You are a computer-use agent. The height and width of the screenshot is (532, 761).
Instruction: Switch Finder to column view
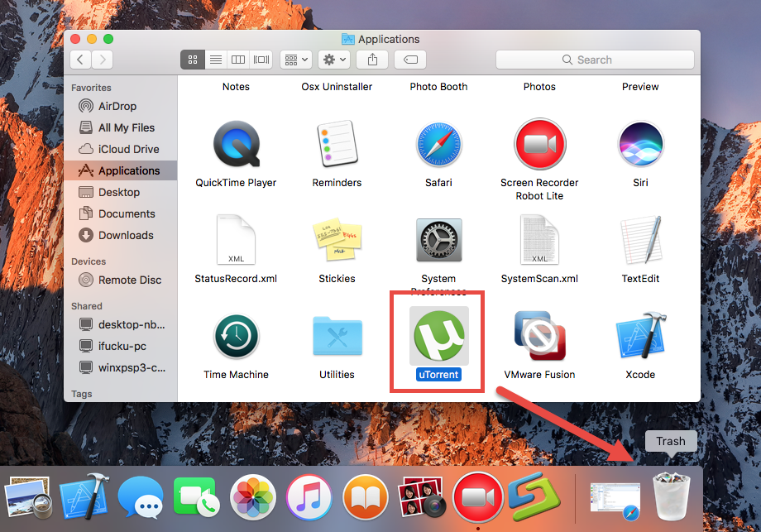click(x=237, y=59)
